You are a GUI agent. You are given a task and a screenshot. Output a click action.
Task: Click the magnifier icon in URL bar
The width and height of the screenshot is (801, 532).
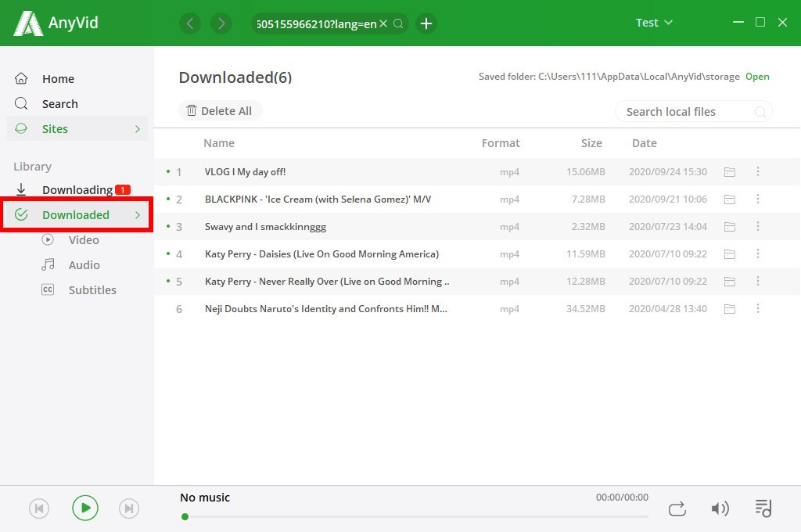(398, 23)
